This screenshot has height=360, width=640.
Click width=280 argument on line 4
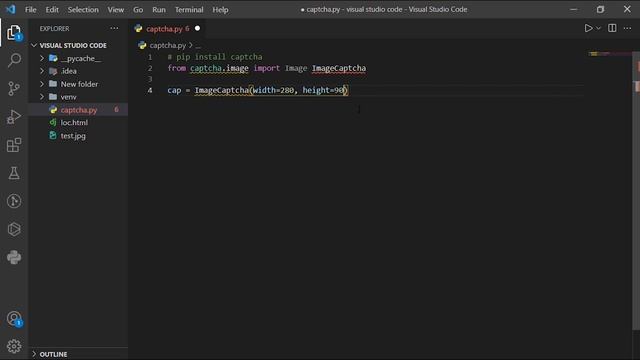click(x=273, y=90)
